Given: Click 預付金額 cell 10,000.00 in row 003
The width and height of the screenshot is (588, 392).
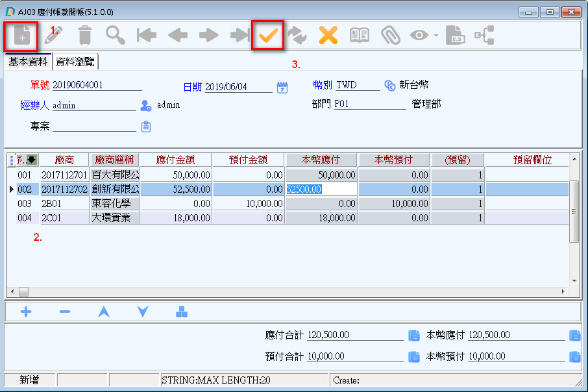Looking at the screenshot, I should click(249, 203).
